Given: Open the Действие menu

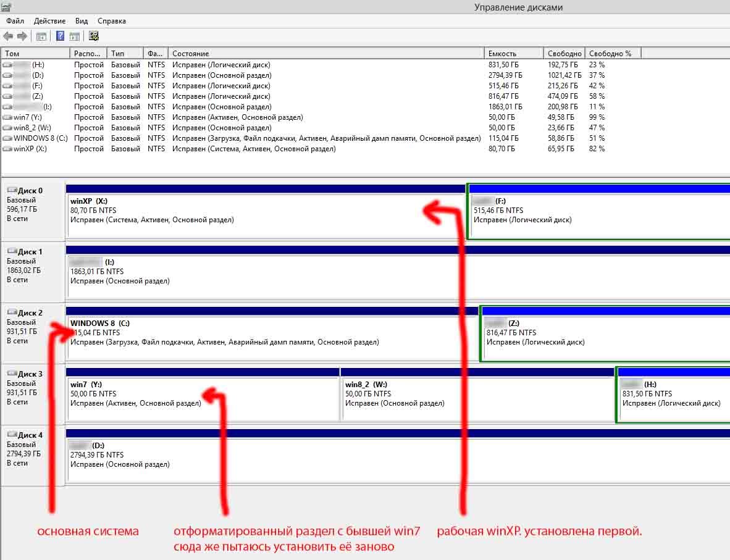Looking at the screenshot, I should [x=50, y=21].
